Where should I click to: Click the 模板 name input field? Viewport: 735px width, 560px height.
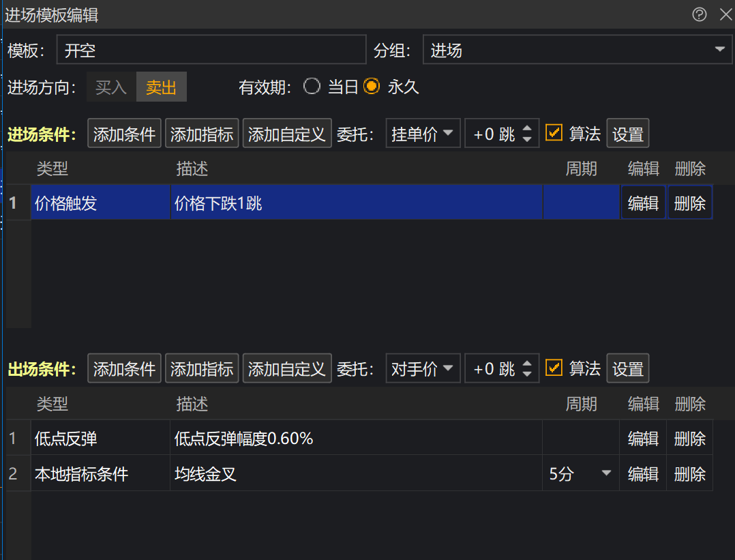tap(211, 50)
